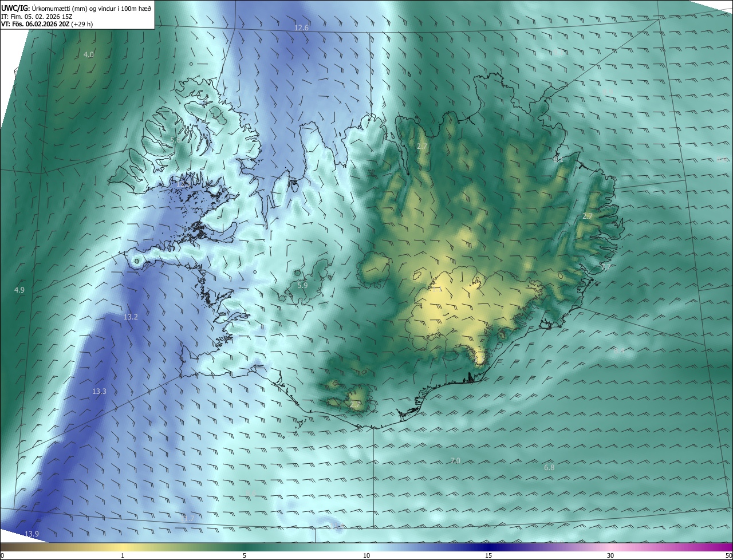Viewport: 733px width, 560px height.
Task: Click the 12.6 value label
Action: (x=302, y=28)
